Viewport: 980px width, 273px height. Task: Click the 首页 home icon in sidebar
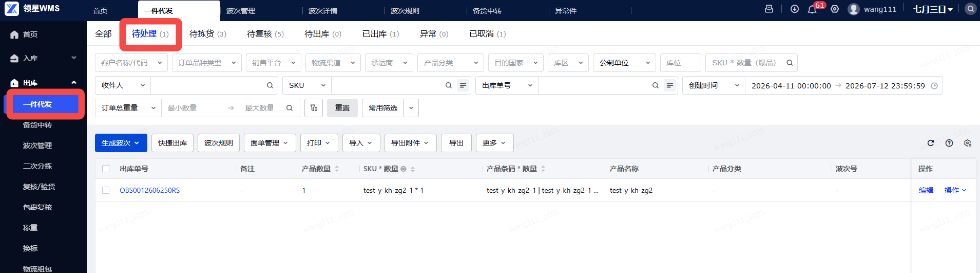pyautogui.click(x=14, y=34)
